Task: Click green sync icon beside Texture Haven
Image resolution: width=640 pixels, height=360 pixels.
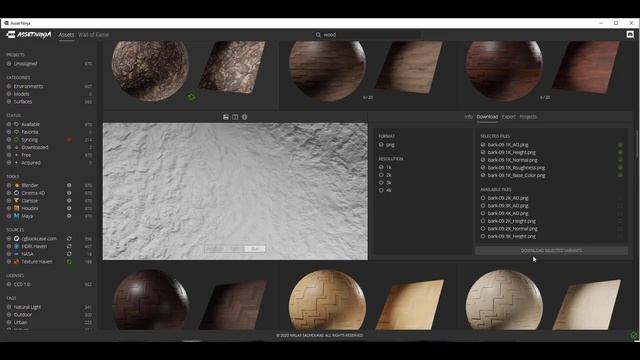Action: pos(69,262)
